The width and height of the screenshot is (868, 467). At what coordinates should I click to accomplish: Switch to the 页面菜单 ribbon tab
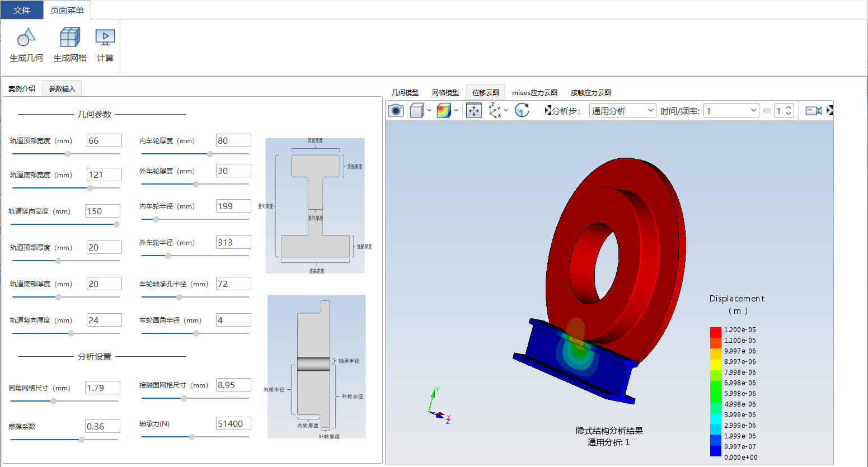[x=67, y=10]
